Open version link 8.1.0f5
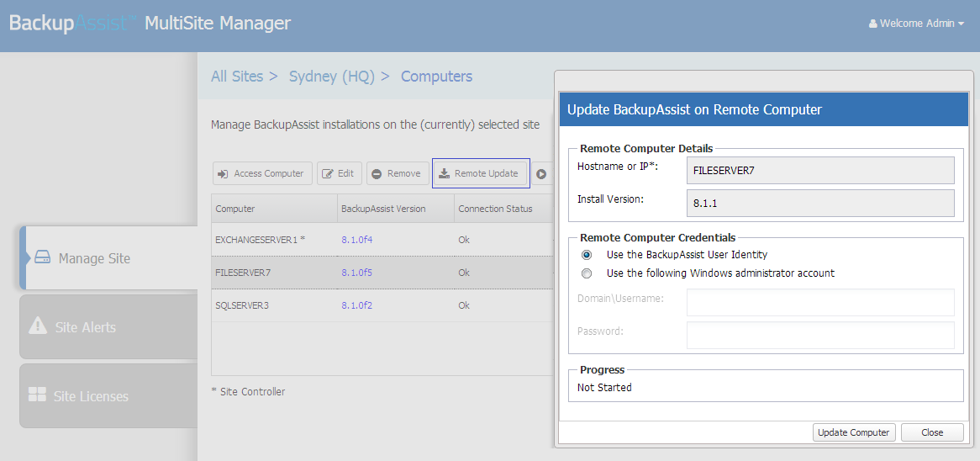 point(357,273)
